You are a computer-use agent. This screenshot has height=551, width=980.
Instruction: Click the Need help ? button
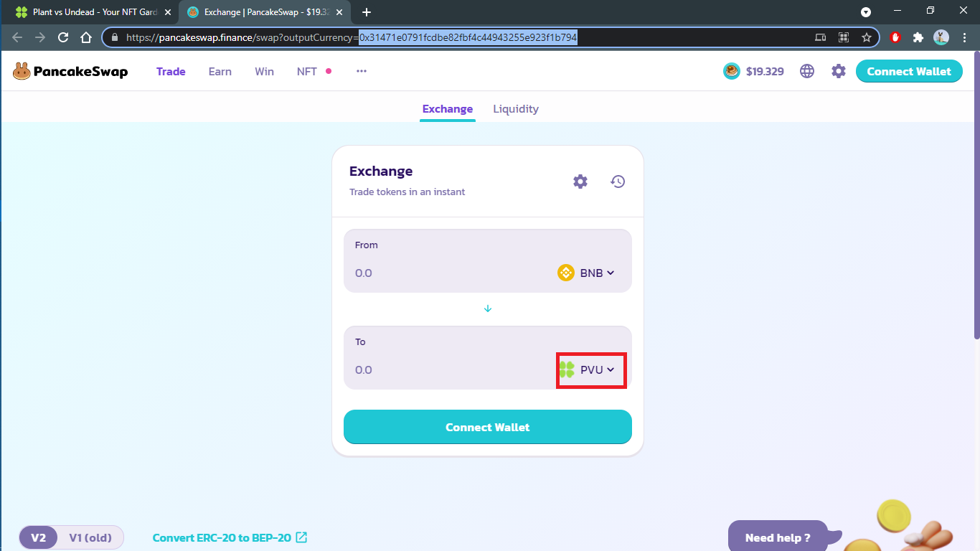pos(778,537)
